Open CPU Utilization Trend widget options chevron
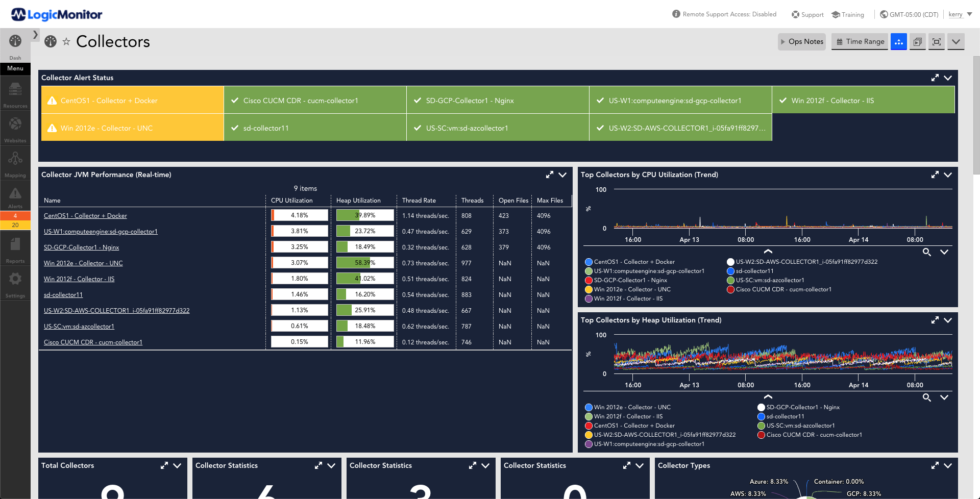This screenshot has width=980, height=499. pyautogui.click(x=948, y=174)
